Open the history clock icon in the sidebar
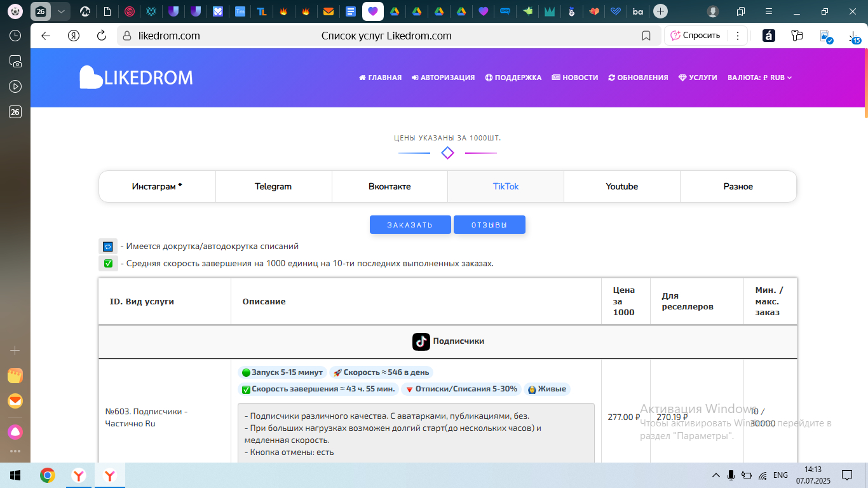The height and width of the screenshot is (488, 868). (x=15, y=36)
